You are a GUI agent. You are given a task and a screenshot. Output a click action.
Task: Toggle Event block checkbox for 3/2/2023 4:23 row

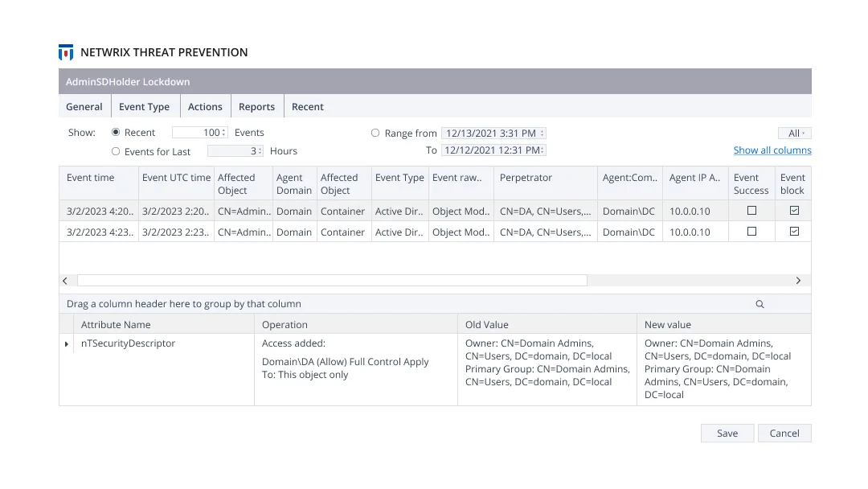point(794,232)
